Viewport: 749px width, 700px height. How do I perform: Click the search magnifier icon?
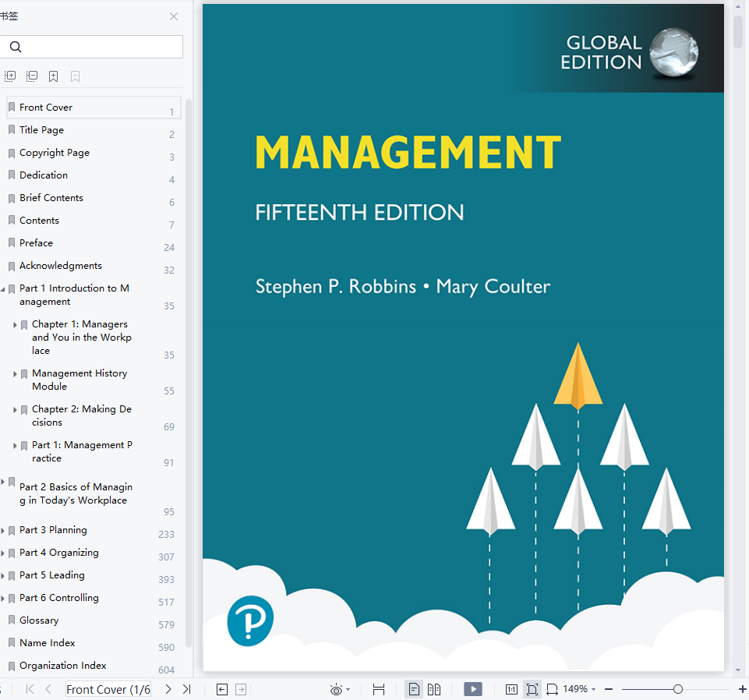click(16, 47)
